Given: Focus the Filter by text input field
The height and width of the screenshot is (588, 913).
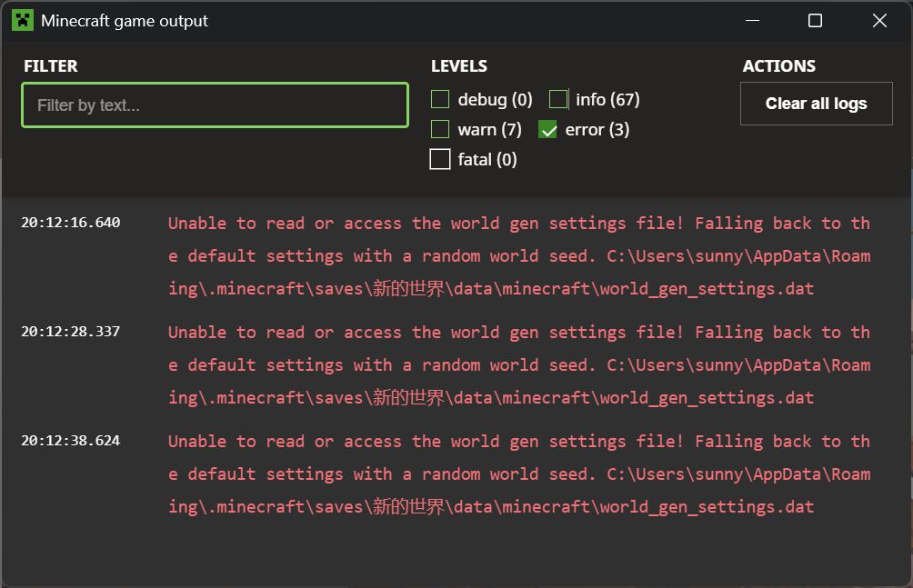Looking at the screenshot, I should point(215,105).
